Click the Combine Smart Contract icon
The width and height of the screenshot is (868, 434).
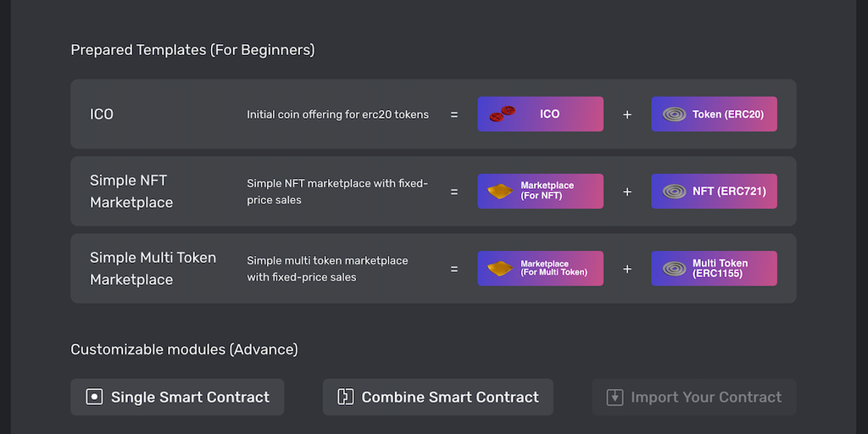(x=345, y=397)
